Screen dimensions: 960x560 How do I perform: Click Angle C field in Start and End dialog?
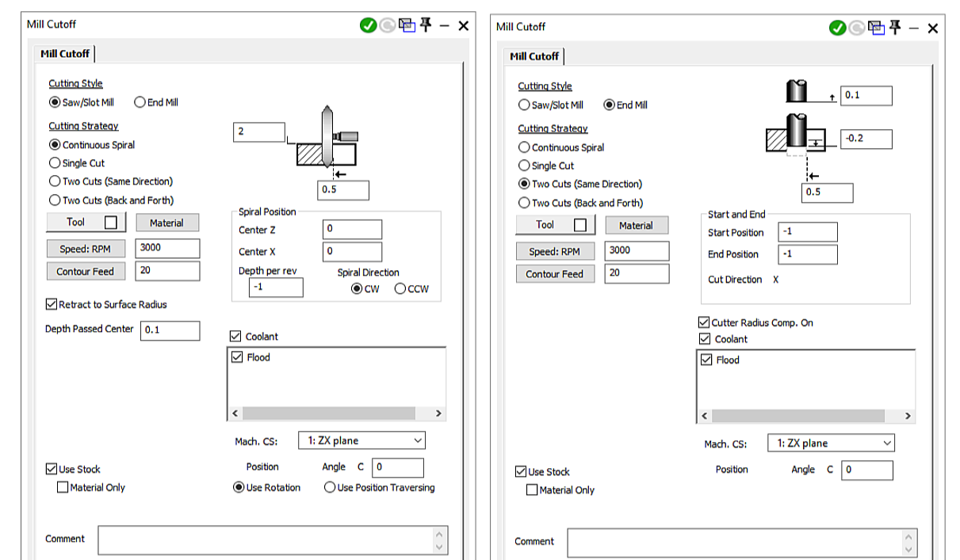tap(867, 470)
